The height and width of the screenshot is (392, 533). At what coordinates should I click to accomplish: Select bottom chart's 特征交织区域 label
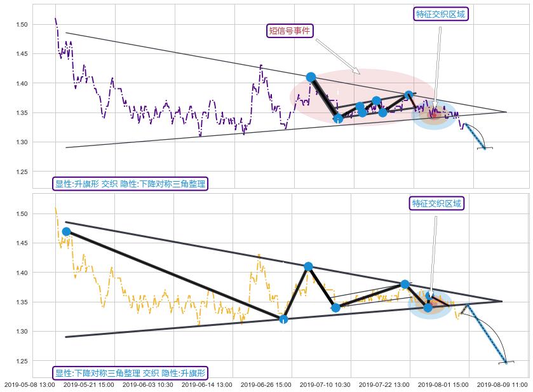tap(436, 203)
